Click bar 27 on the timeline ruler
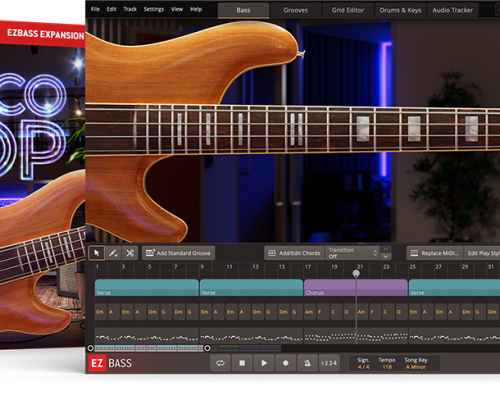The width and height of the screenshot is (500, 400). pyautogui.click(x=439, y=267)
